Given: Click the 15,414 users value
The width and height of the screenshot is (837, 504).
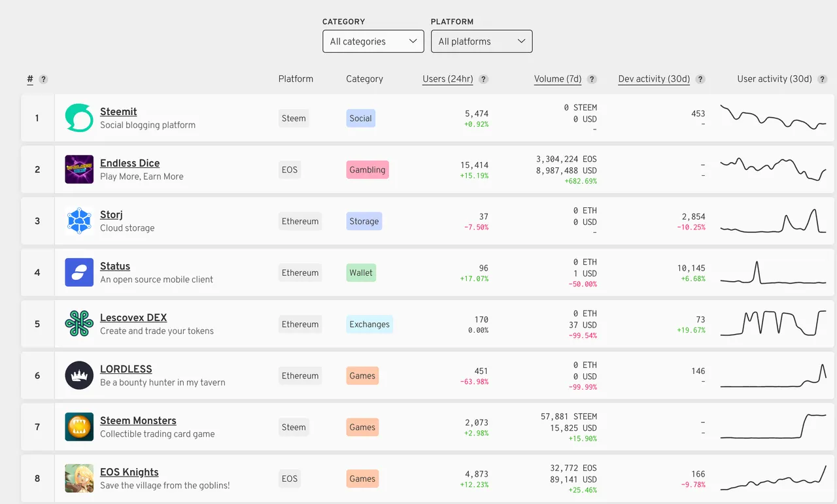Looking at the screenshot, I should (474, 165).
